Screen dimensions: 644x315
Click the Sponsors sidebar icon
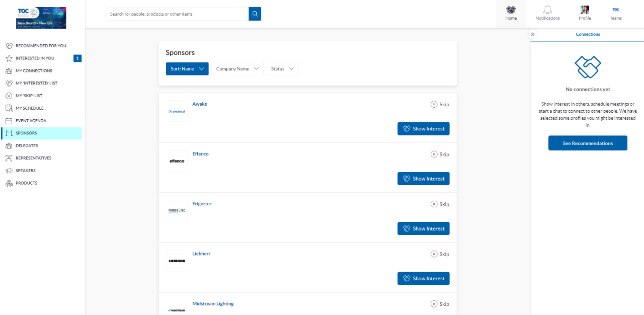9,133
